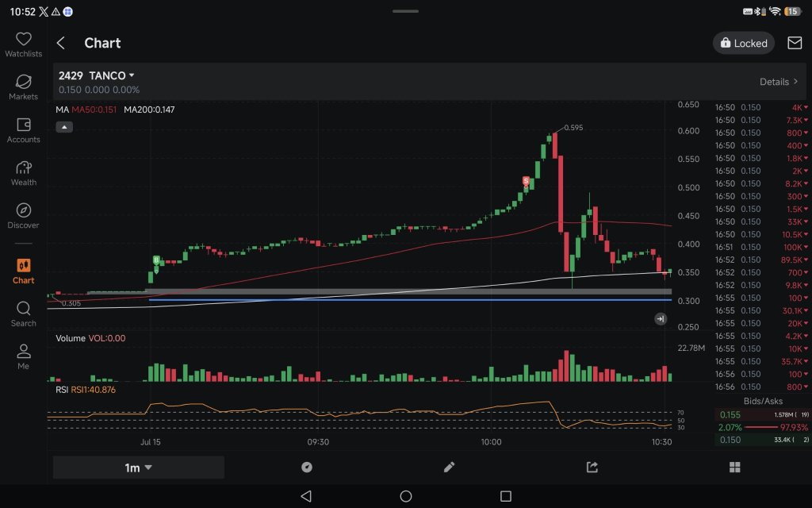The image size is (812, 508).
Task: Select the MA200:0.147 indicator label
Action: click(149, 110)
